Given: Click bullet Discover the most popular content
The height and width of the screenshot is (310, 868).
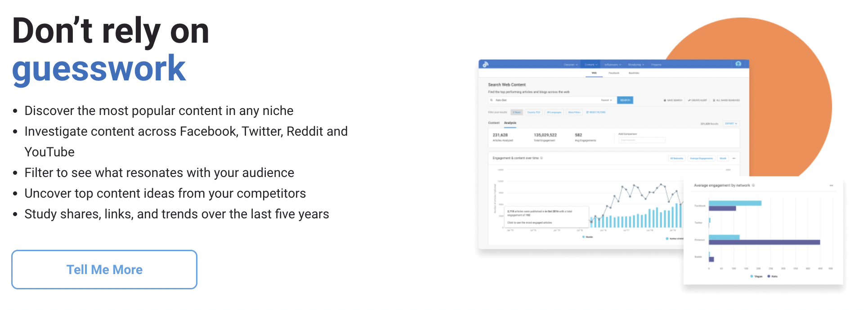Looking at the screenshot, I should 159,111.
